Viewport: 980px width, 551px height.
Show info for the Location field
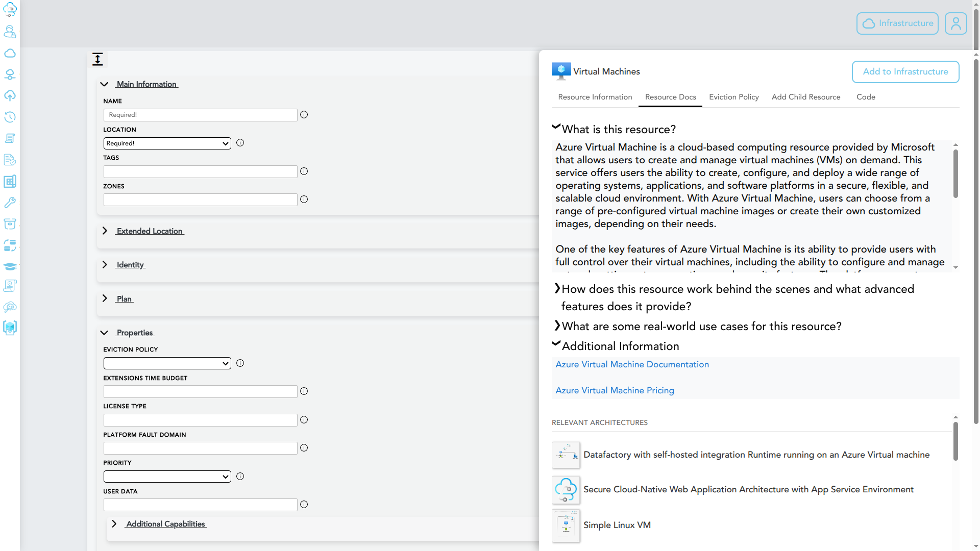point(240,143)
